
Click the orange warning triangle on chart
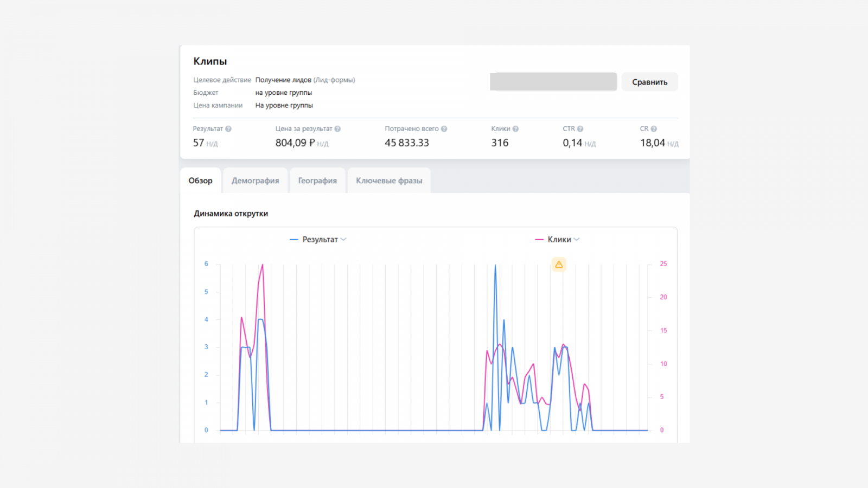click(559, 265)
